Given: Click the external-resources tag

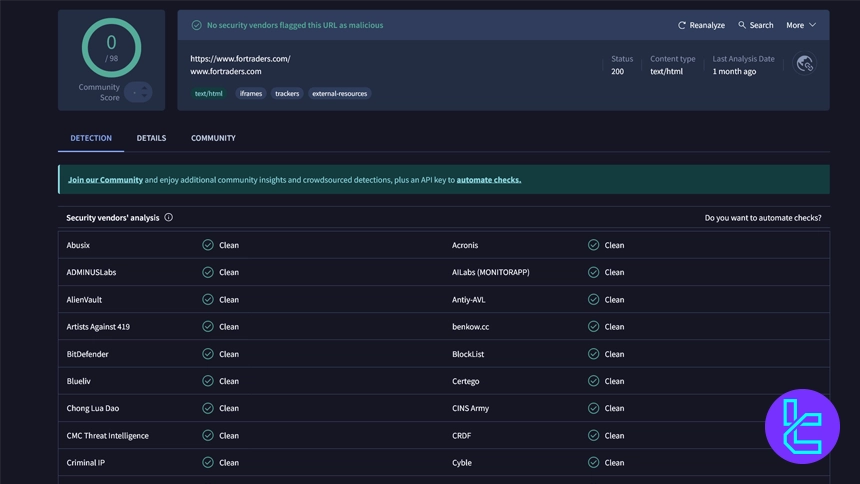Looking at the screenshot, I should [340, 94].
